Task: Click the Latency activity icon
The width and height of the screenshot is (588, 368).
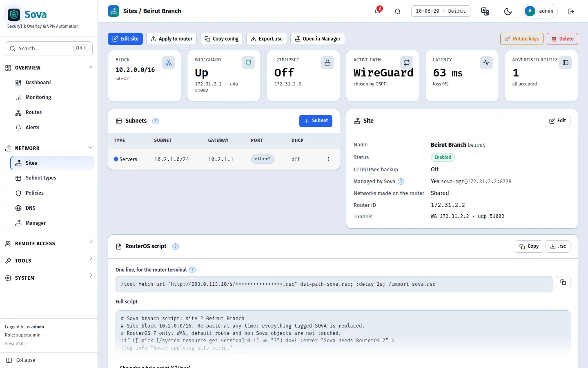Action: [486, 63]
